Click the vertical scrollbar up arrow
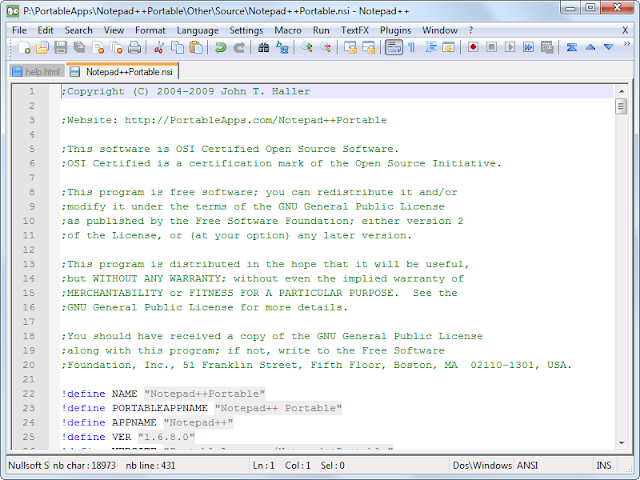The width and height of the screenshot is (640, 480). pyautogui.click(x=621, y=91)
